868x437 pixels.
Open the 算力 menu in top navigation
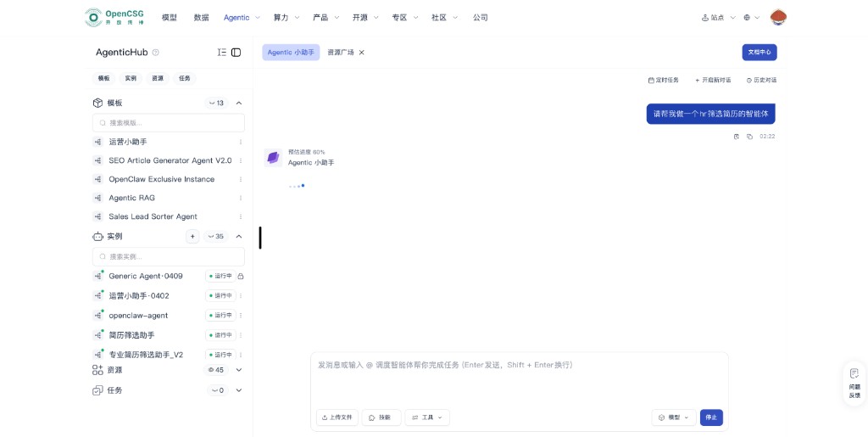[286, 17]
